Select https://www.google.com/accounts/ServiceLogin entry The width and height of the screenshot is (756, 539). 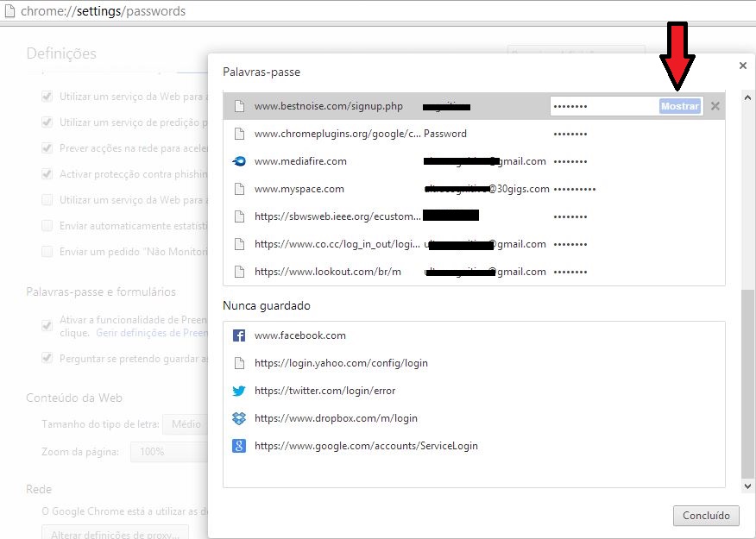click(474, 446)
